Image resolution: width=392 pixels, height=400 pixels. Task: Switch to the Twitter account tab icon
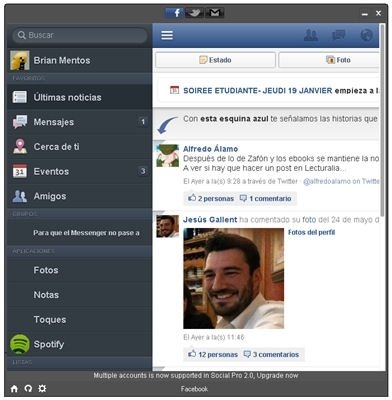coord(194,13)
